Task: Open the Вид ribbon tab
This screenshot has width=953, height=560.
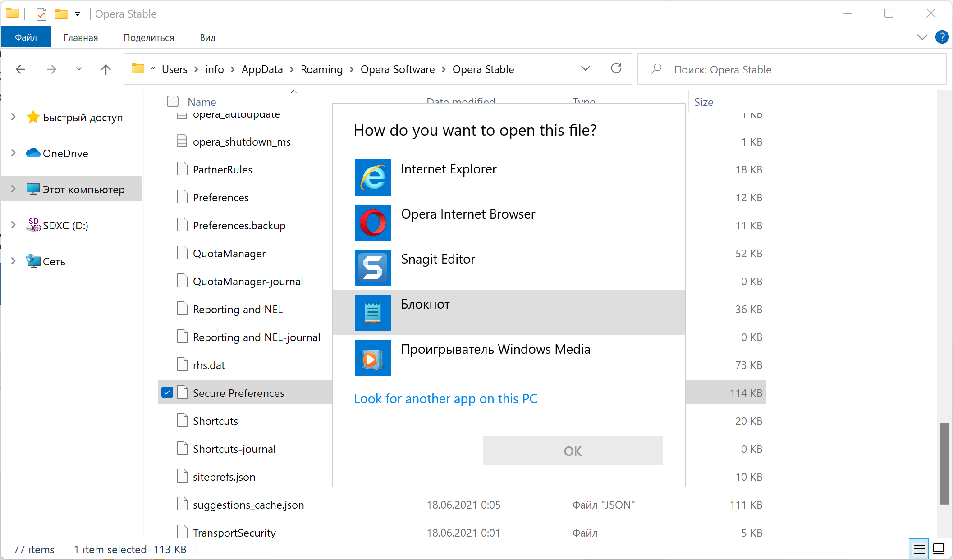Action: (x=207, y=38)
